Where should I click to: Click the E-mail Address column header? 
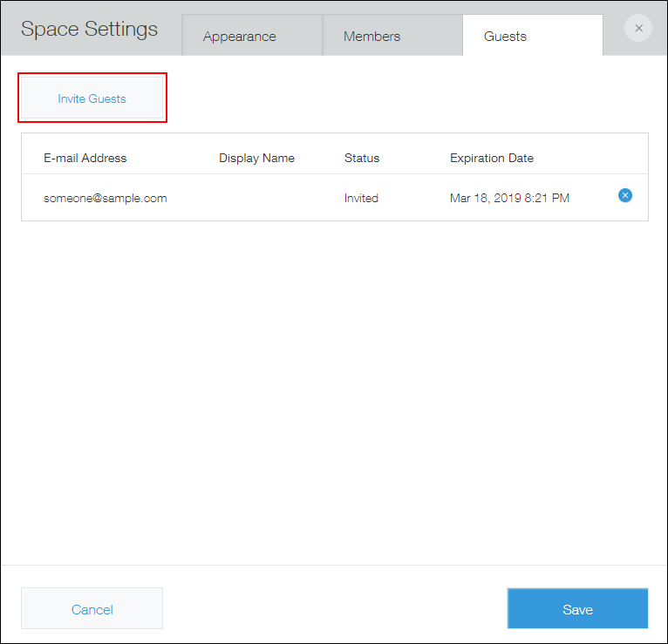point(85,158)
